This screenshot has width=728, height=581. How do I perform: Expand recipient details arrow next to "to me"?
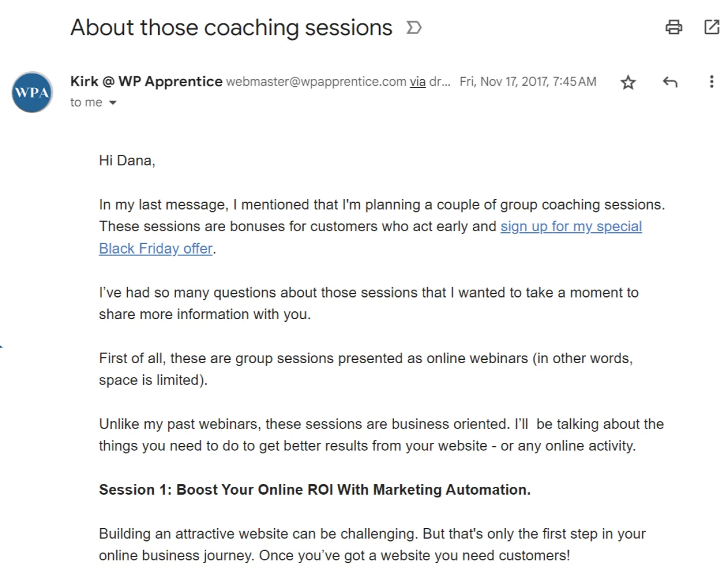113,103
